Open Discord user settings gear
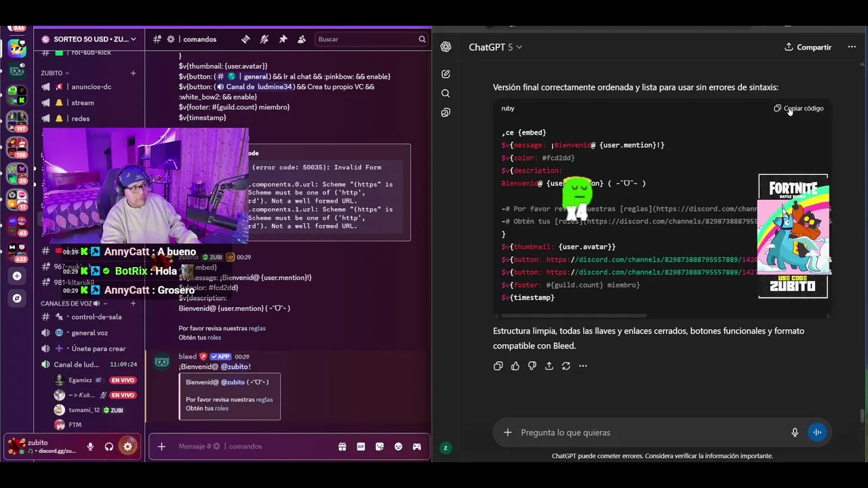Viewport: 868px width, 488px height. 127,446
